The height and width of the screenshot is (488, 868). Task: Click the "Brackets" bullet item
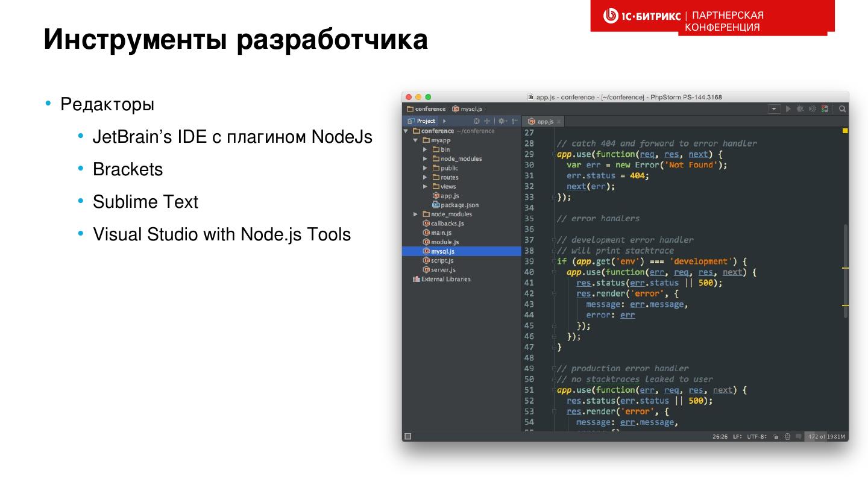point(128,169)
